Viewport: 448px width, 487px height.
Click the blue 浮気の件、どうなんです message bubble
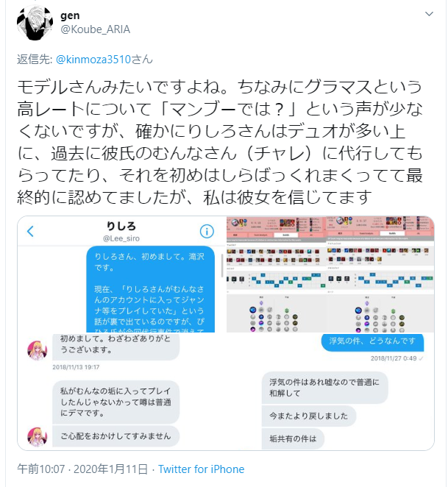(x=372, y=342)
